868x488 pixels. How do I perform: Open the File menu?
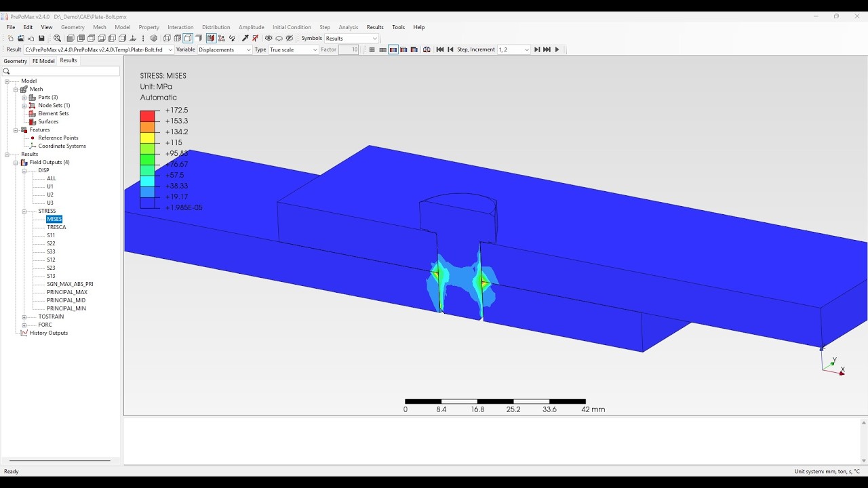(11, 27)
